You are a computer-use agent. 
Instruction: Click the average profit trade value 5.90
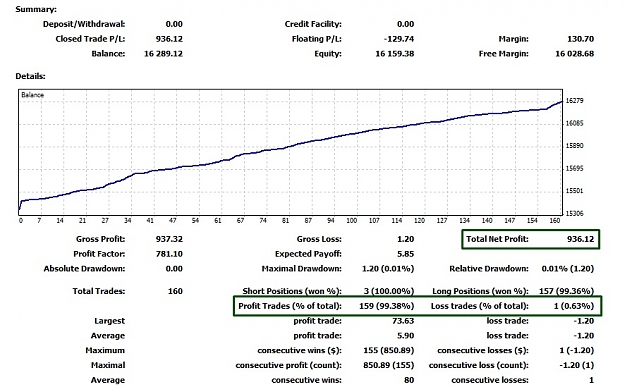[x=405, y=336]
